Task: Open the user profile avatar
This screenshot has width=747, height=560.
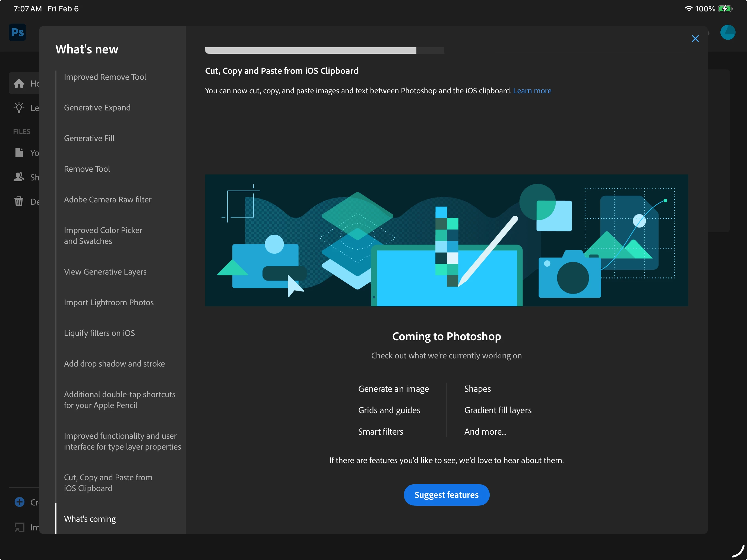Action: click(x=727, y=32)
